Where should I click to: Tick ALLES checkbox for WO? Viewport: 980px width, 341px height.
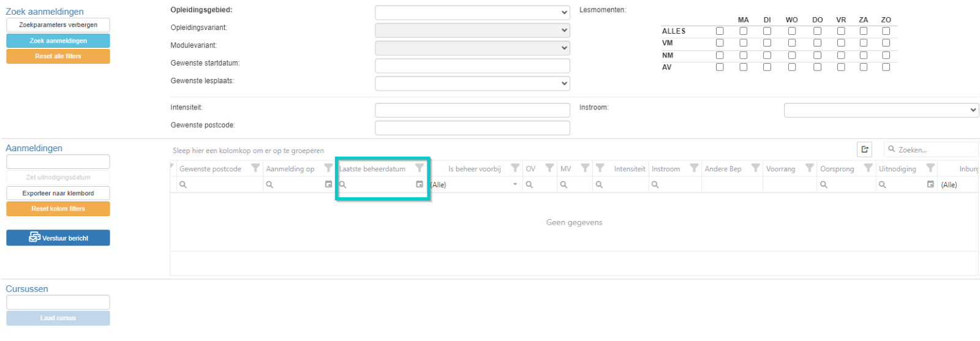[792, 31]
